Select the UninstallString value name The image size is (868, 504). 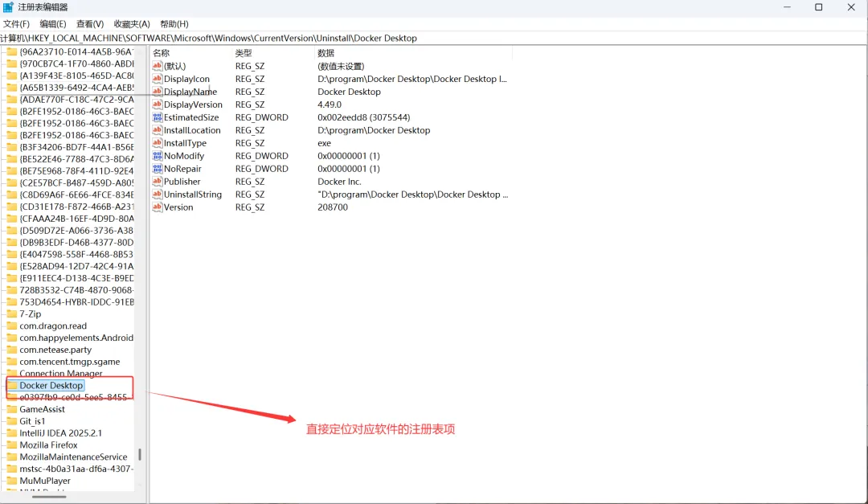tap(193, 195)
